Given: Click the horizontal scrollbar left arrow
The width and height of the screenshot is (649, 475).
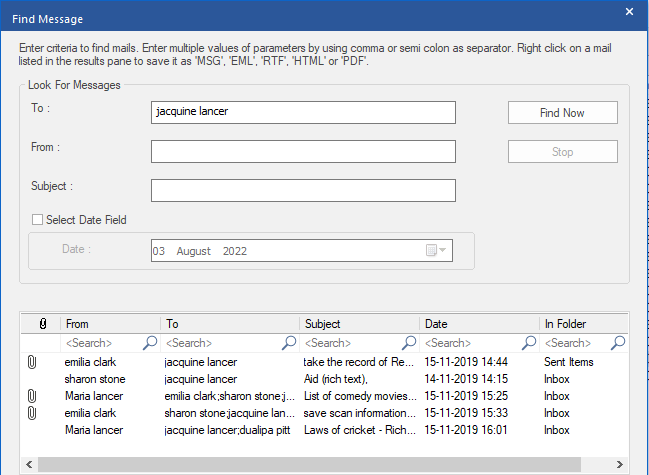Looking at the screenshot, I should coord(29,464).
